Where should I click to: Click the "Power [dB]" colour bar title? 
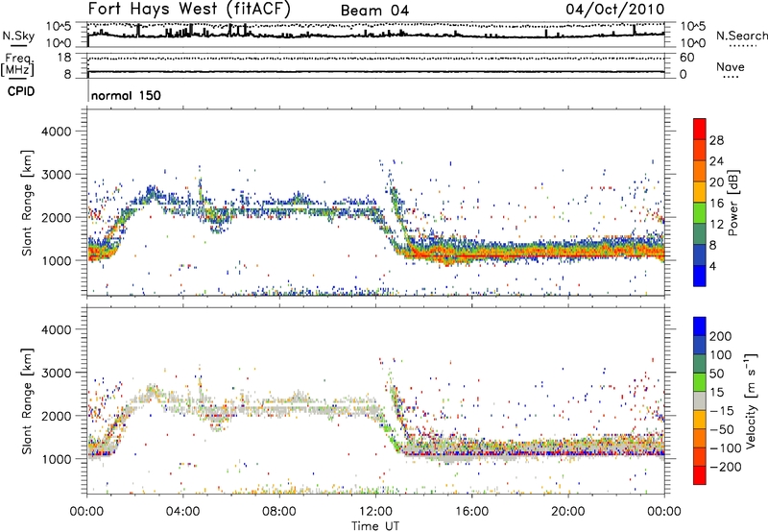[732, 203]
